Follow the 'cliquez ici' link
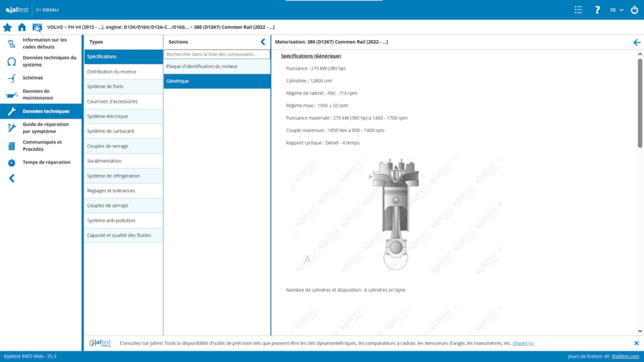 (x=523, y=343)
